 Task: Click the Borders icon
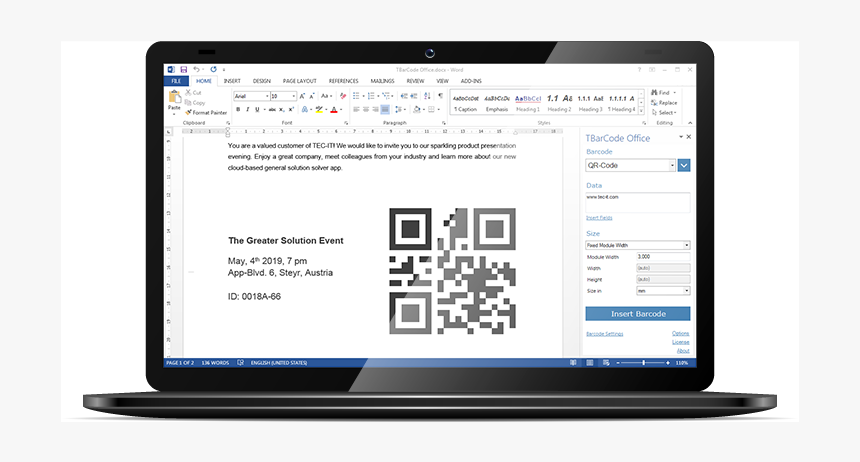tap(432, 110)
